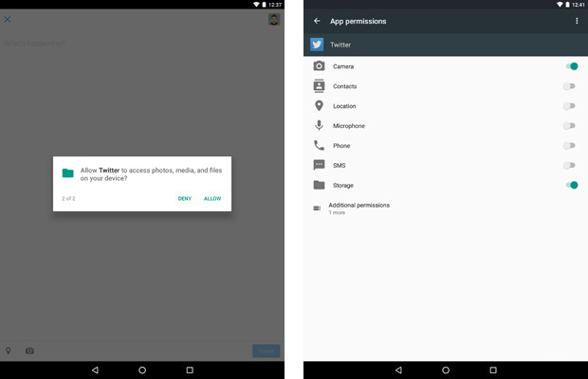Tap the 'Phone' permission label
Image resolution: width=588 pixels, height=379 pixels.
(x=341, y=146)
